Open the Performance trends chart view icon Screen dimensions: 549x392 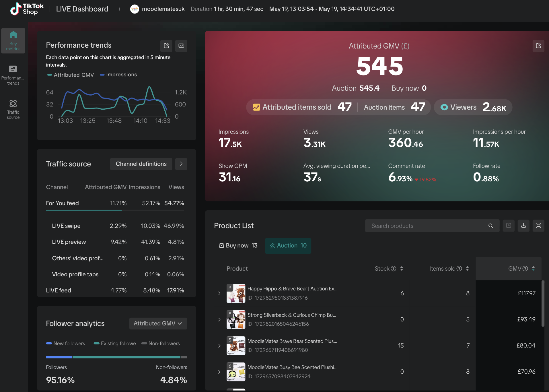click(x=181, y=46)
